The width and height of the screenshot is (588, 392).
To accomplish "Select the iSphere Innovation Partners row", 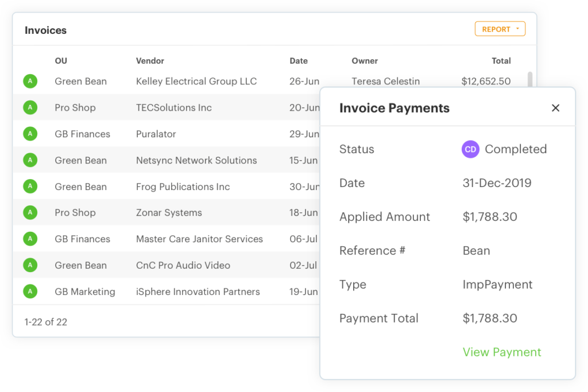I will pyautogui.click(x=198, y=292).
